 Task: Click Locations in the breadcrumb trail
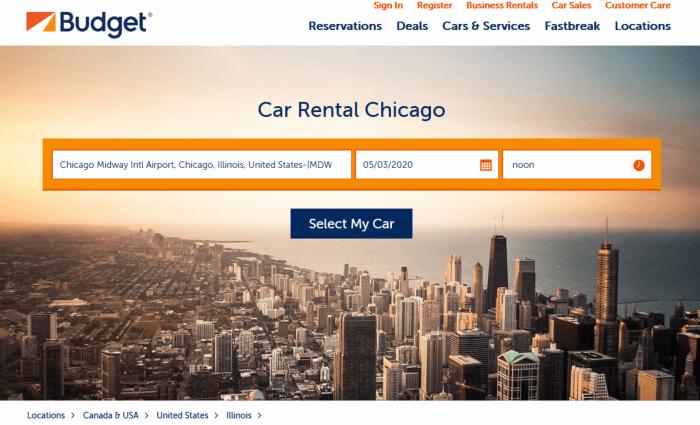tap(46, 415)
